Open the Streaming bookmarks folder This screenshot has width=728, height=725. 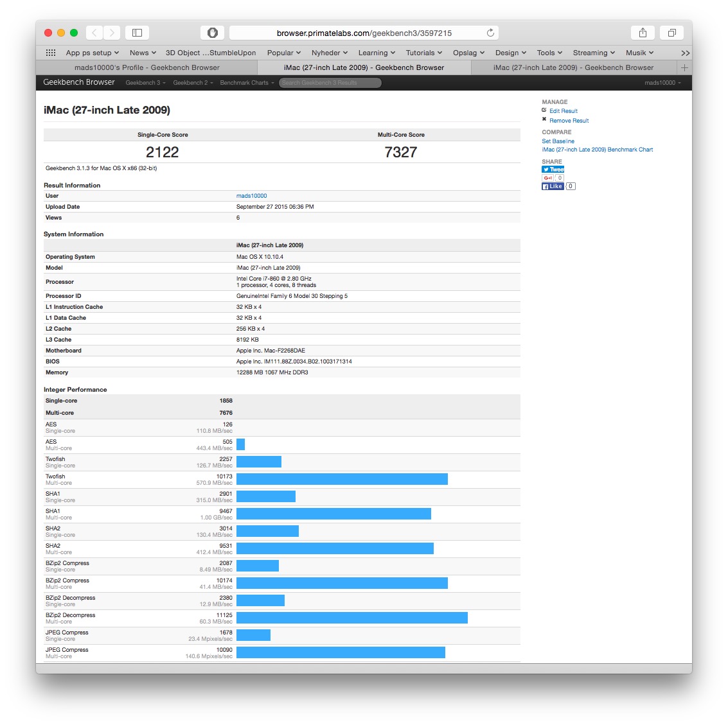coord(594,53)
